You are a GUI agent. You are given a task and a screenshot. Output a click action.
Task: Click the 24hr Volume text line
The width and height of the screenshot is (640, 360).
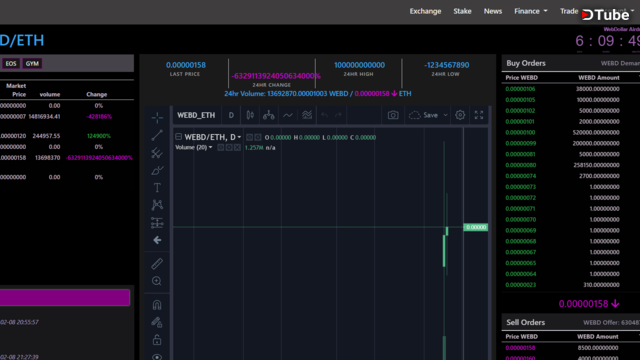(x=318, y=93)
